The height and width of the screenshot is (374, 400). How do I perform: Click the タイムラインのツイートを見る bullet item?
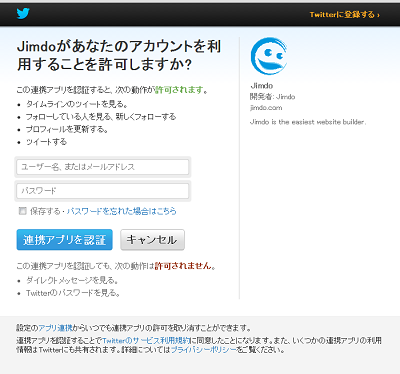77,104
